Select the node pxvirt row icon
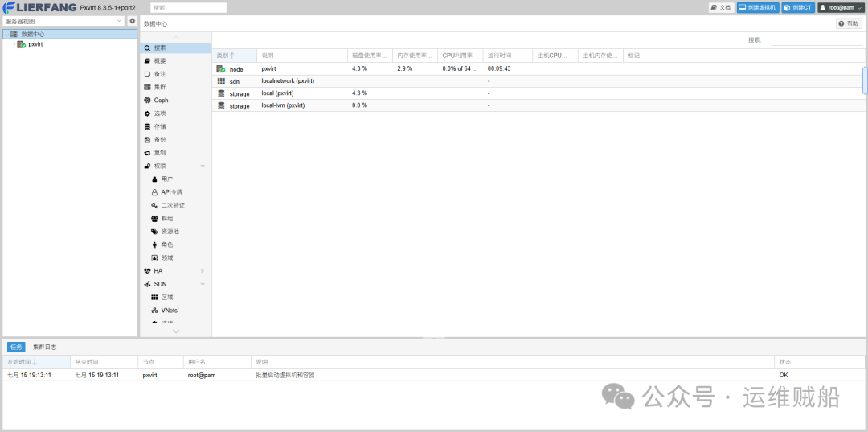Viewport: 868px width, 432px height. point(221,69)
